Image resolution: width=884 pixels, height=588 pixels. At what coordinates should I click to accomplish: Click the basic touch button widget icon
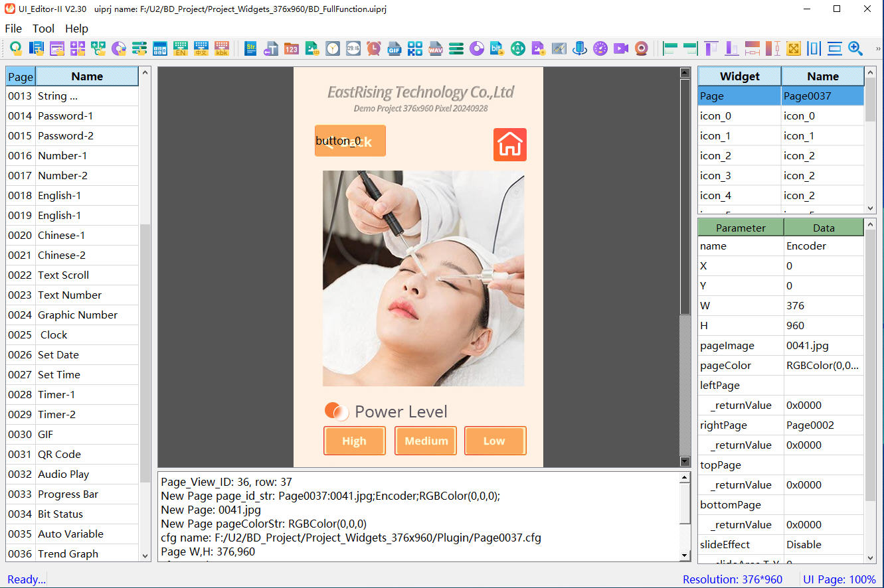point(16,48)
